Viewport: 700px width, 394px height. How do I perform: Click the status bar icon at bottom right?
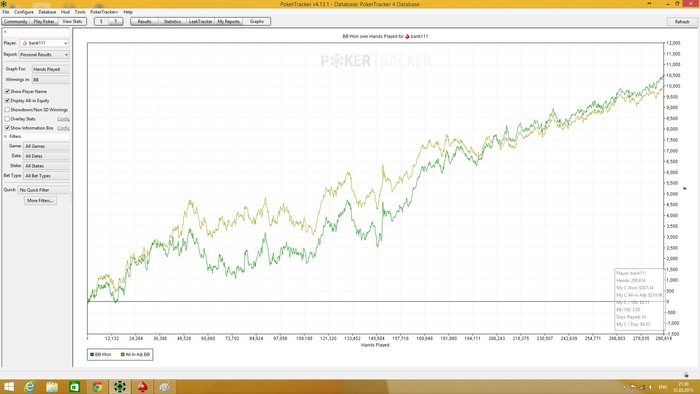pyautogui.click(x=686, y=375)
